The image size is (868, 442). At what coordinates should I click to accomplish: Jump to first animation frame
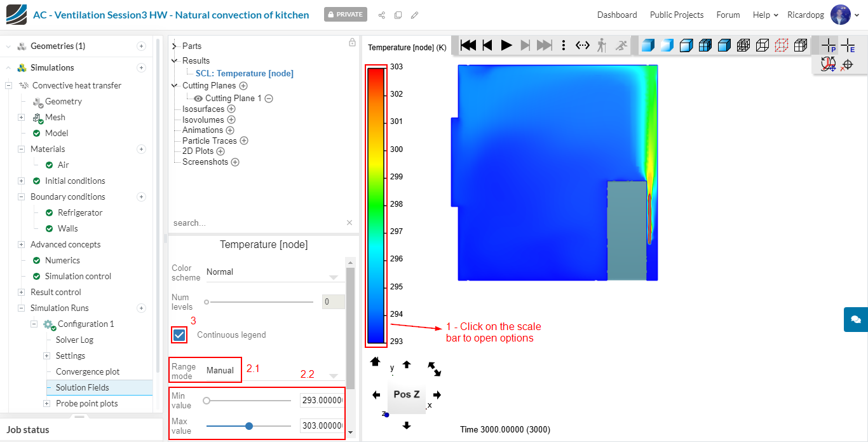(x=468, y=45)
